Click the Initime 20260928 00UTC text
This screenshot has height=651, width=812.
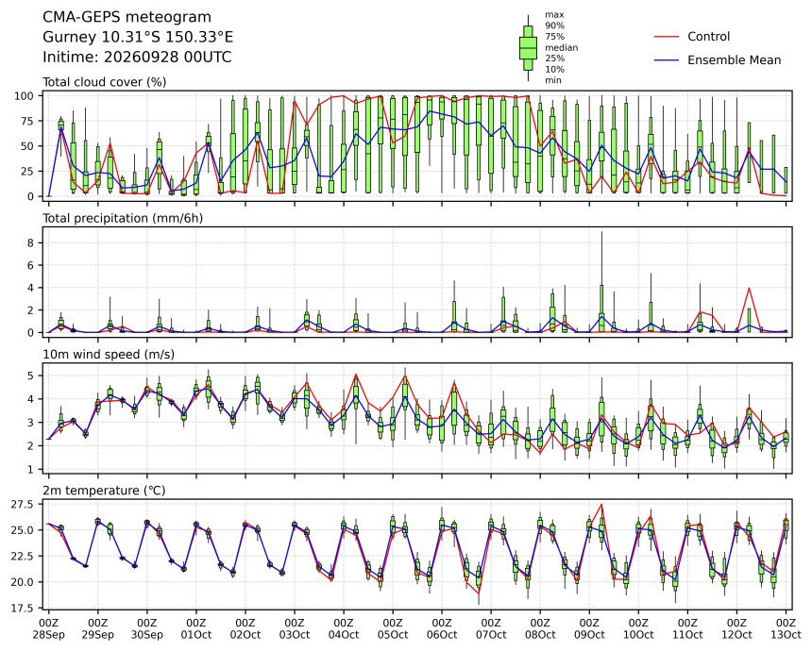point(137,57)
